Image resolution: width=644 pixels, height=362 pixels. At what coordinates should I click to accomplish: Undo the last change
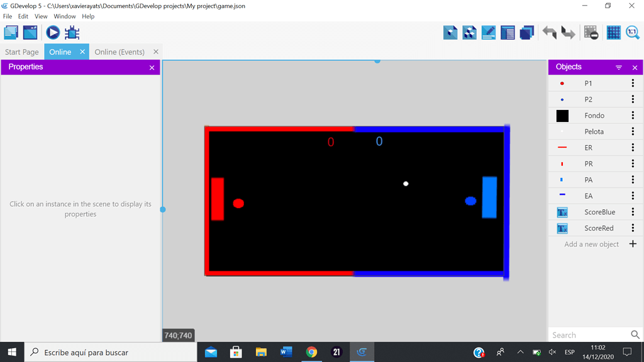(548, 32)
